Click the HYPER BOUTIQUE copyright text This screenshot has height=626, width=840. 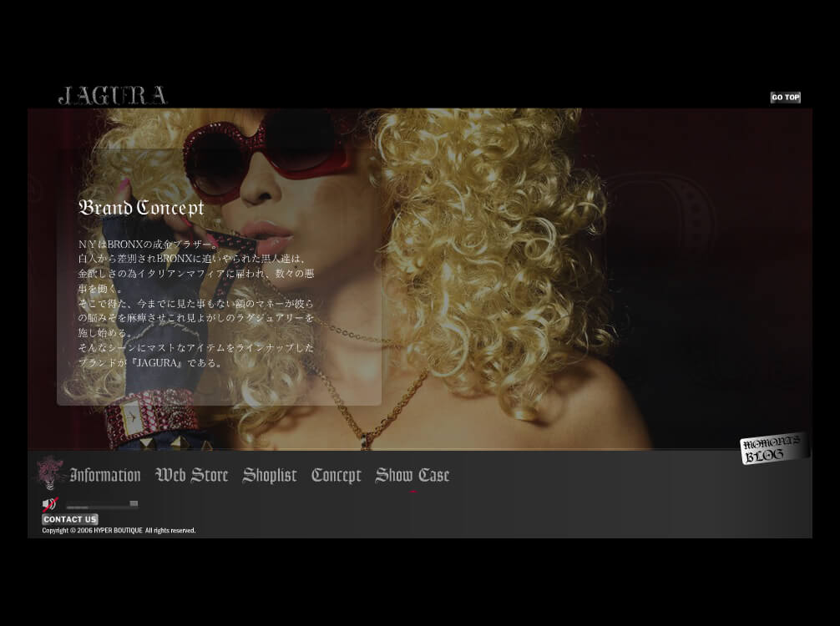(119, 531)
